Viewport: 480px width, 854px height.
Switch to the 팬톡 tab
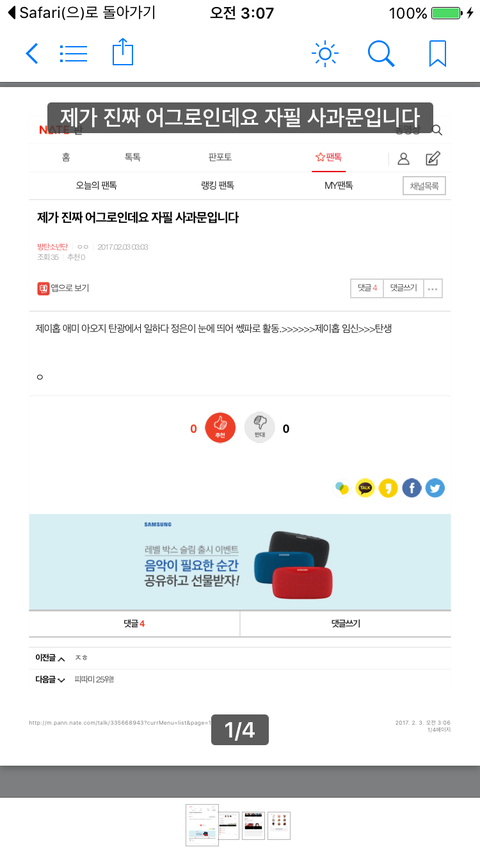pyautogui.click(x=329, y=157)
